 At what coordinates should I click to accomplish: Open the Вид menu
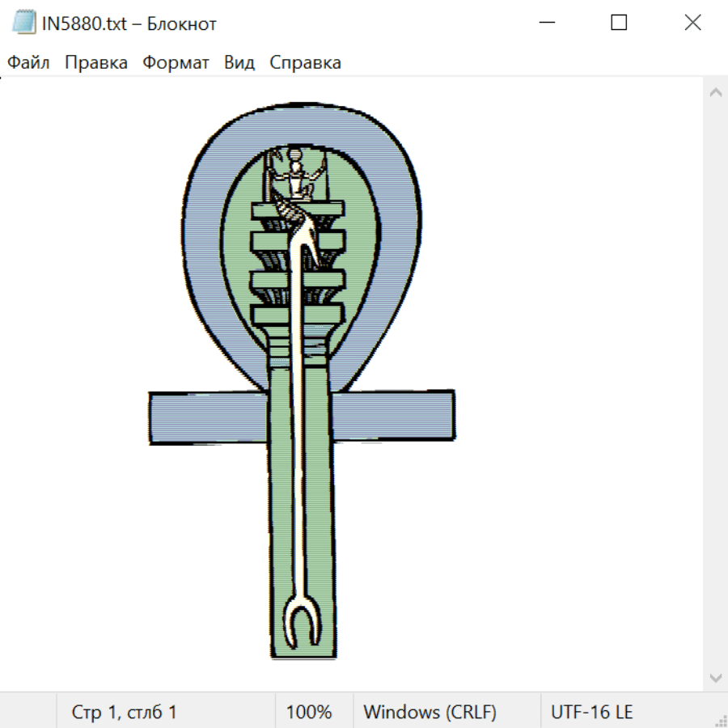(239, 63)
